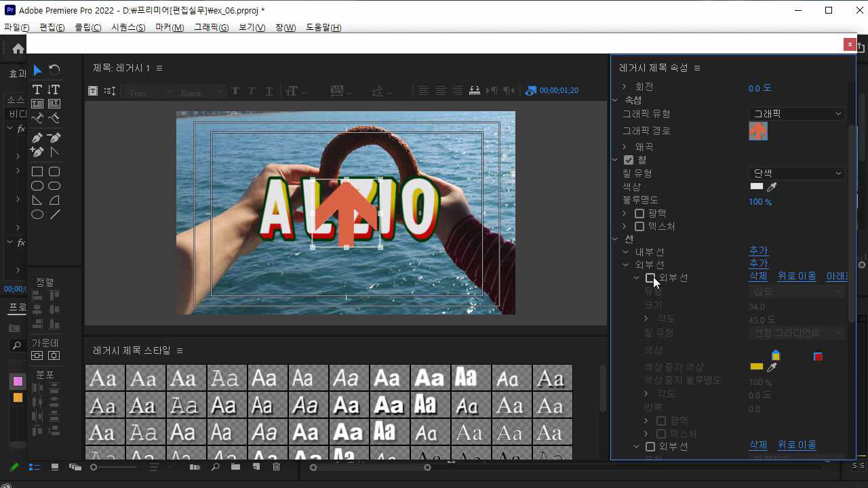Click the Tab Stops ruler icon
This screenshot has height=488, width=868.
pos(475,91)
